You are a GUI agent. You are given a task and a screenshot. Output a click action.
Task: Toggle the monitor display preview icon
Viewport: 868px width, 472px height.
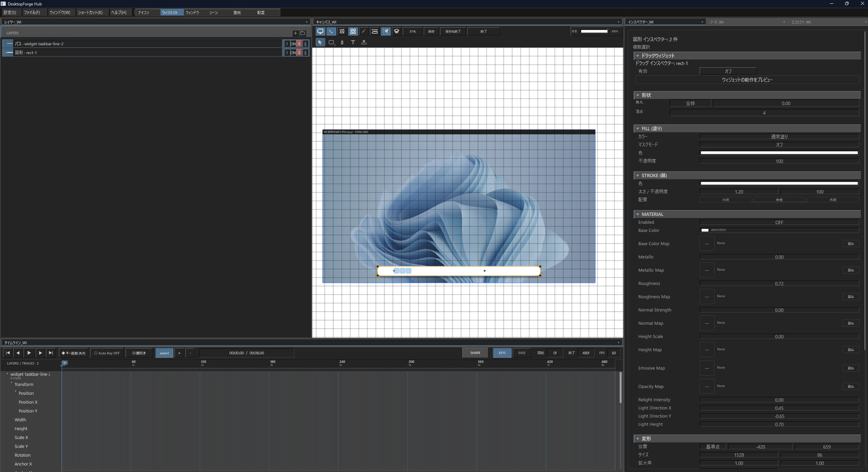point(320,31)
